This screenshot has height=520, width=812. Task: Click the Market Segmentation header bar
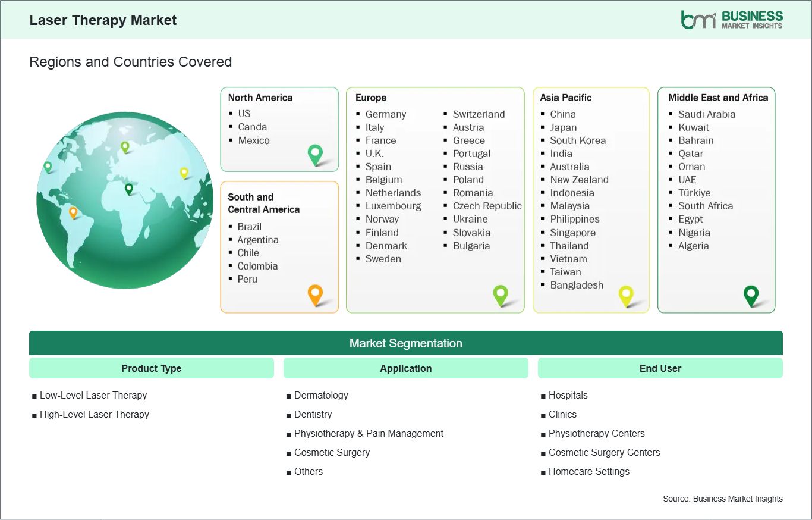coord(406,343)
